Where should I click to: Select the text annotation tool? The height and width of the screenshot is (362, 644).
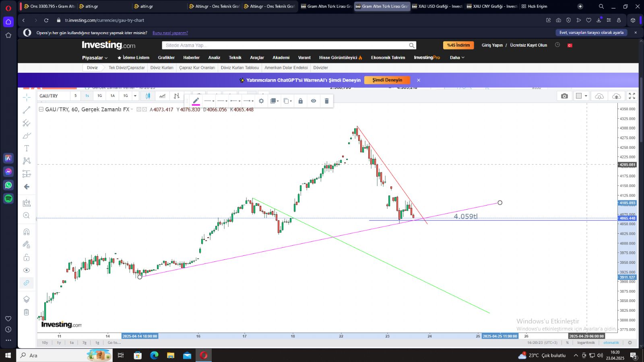(27, 148)
